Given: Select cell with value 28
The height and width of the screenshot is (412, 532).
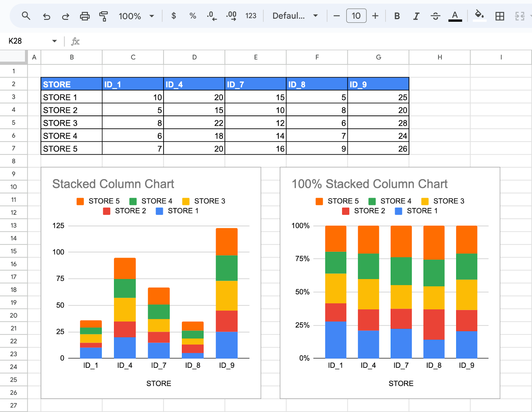Looking at the screenshot, I should 378,123.
